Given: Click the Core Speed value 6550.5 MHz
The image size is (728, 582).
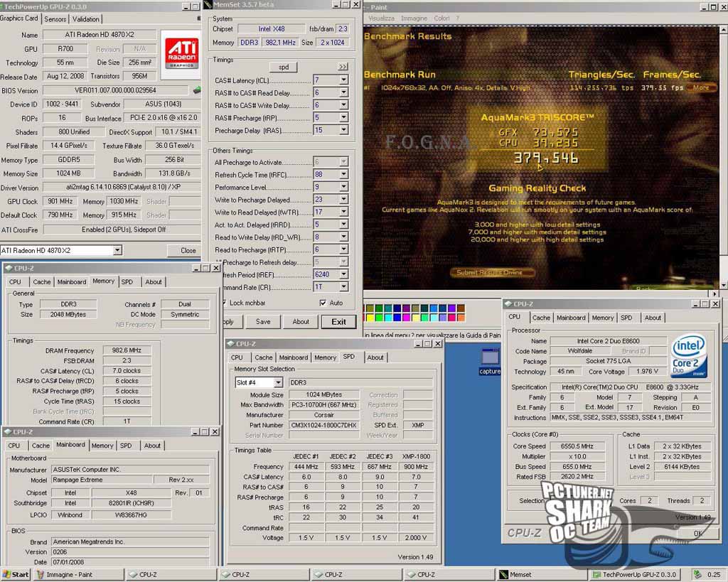Looking at the screenshot, I should (577, 446).
